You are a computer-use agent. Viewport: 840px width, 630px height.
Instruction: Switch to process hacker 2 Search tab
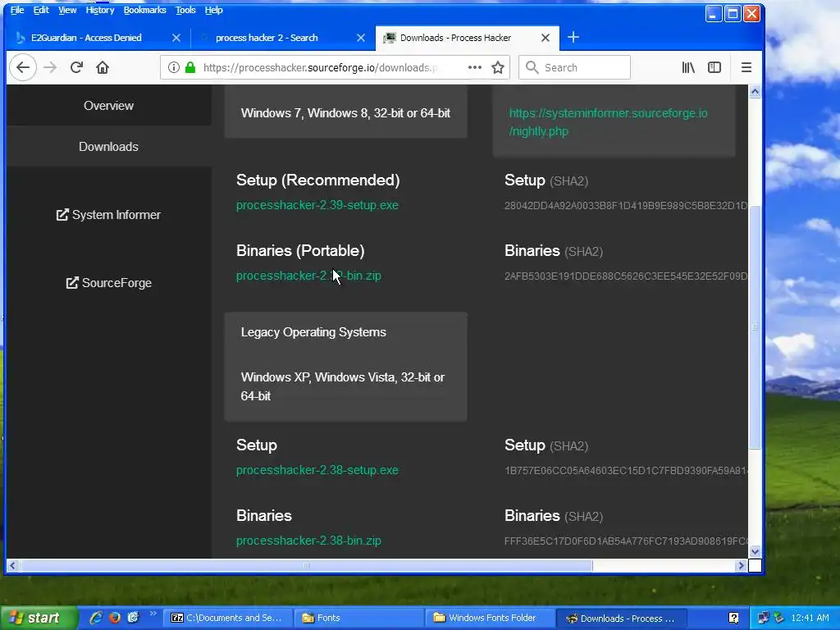click(x=267, y=38)
